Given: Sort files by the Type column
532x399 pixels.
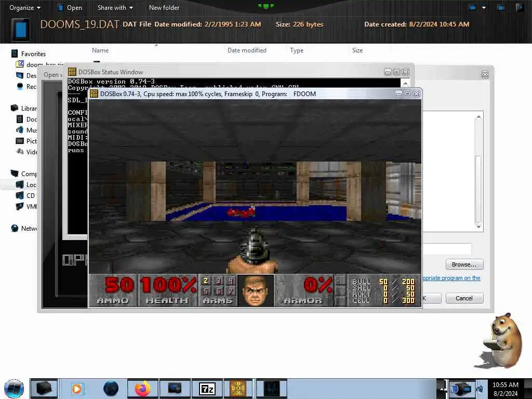Looking at the screenshot, I should click(x=297, y=50).
